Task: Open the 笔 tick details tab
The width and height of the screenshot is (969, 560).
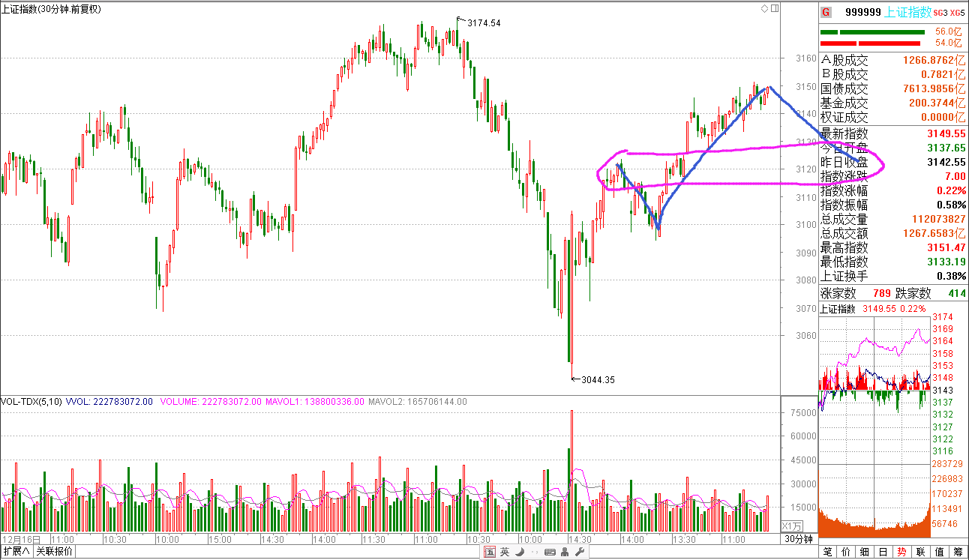Action: click(828, 553)
